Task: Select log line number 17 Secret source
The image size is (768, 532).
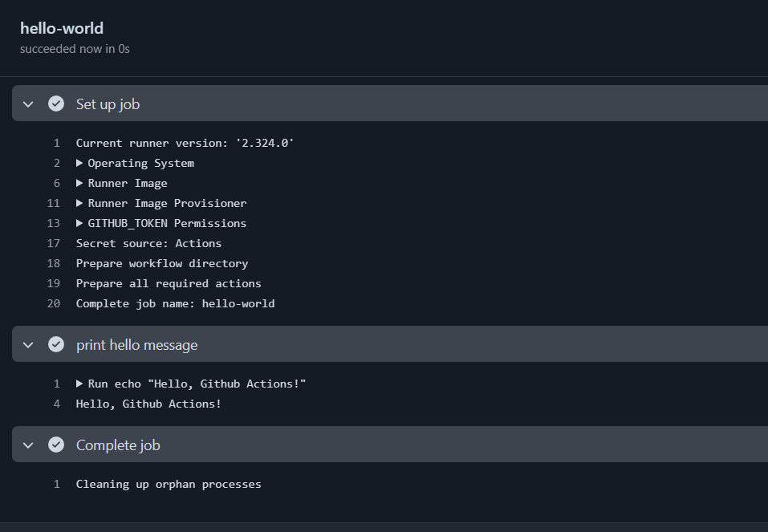Action: pos(54,243)
